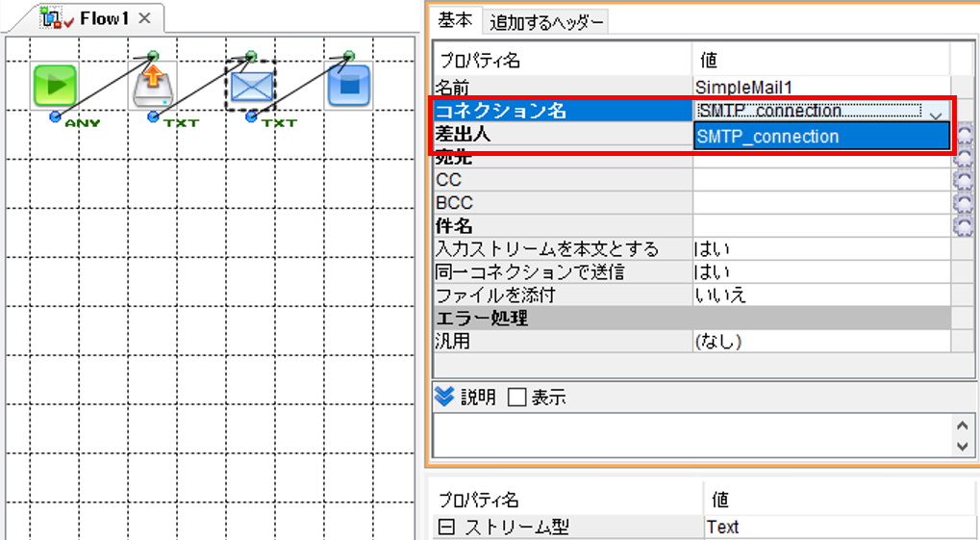
Task: Select the file upload drive component icon
Action: point(153,86)
